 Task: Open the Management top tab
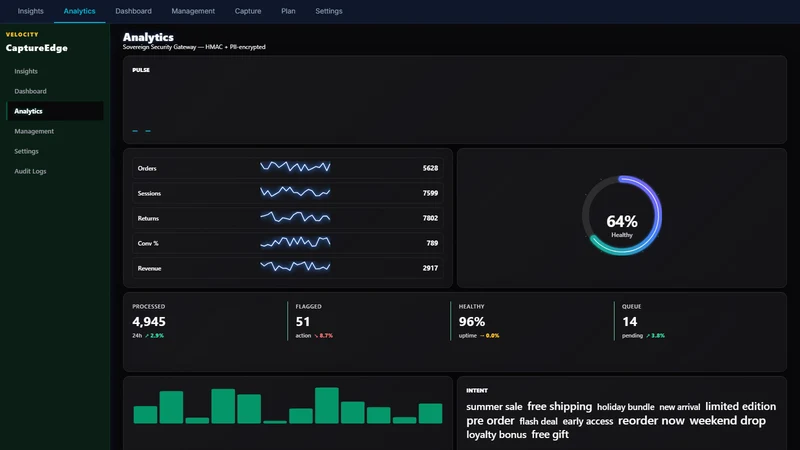193,11
